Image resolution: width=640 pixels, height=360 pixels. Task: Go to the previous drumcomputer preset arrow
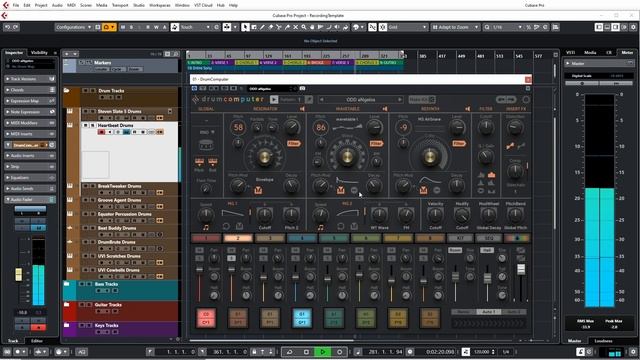click(x=322, y=99)
